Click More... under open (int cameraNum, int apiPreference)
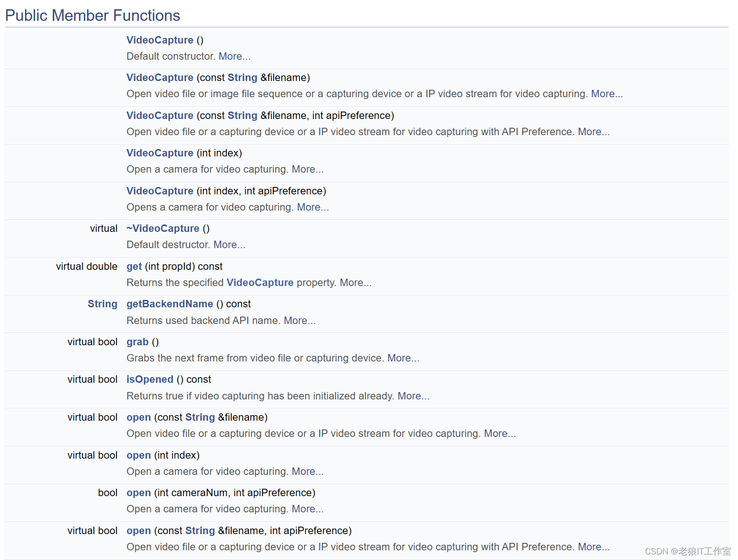This screenshot has width=738, height=560. coord(308,509)
